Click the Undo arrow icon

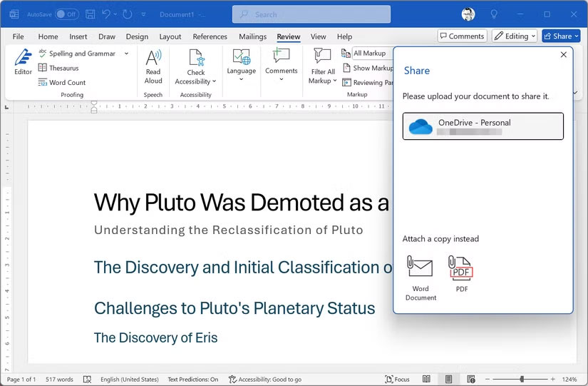(x=107, y=14)
